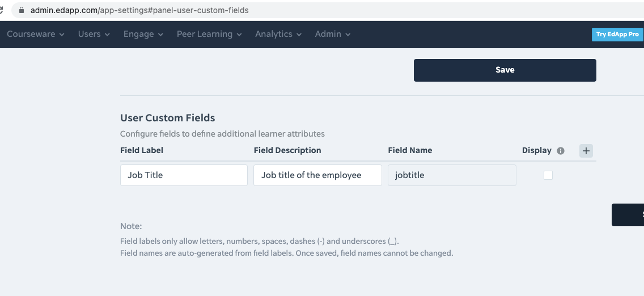Click the Field Description input box
The width and height of the screenshot is (644, 296).
tap(317, 175)
